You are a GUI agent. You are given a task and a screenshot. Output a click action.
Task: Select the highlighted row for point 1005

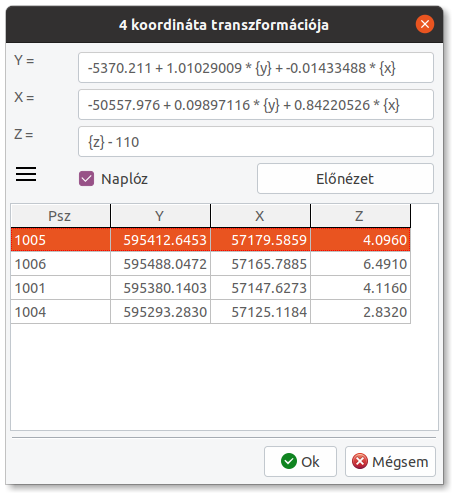click(210, 240)
